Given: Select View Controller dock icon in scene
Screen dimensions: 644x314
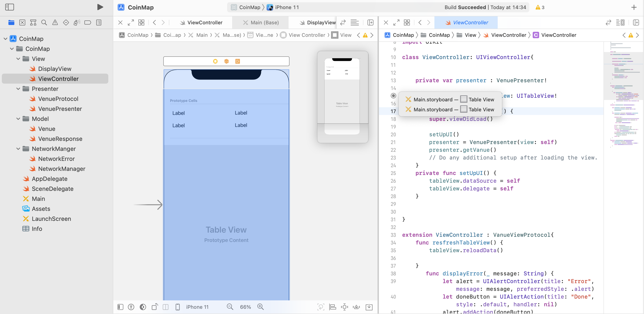Looking at the screenshot, I should 215,61.
